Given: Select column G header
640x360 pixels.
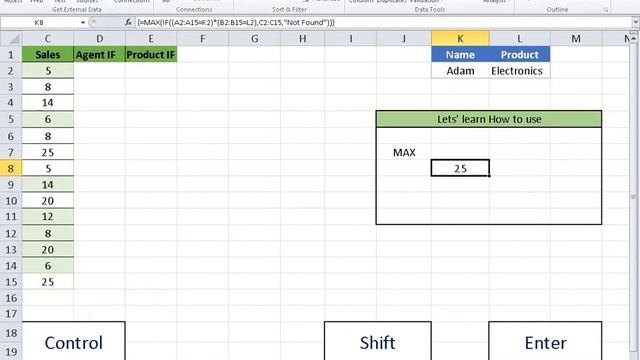Looking at the screenshot, I should click(x=255, y=39).
